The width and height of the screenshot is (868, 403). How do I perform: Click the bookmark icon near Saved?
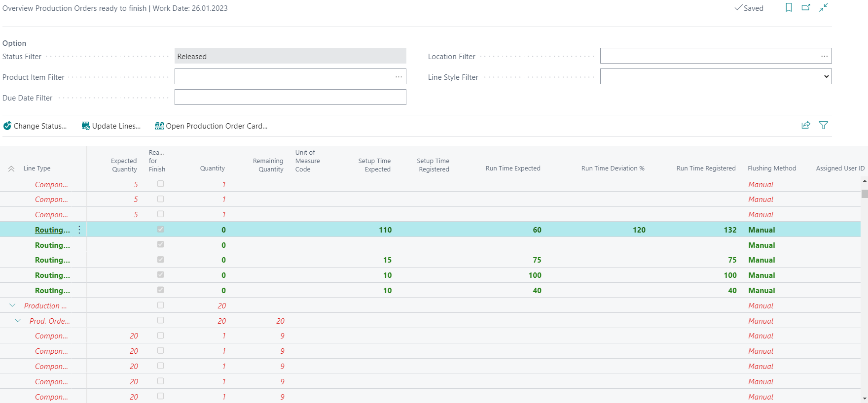[x=789, y=7]
